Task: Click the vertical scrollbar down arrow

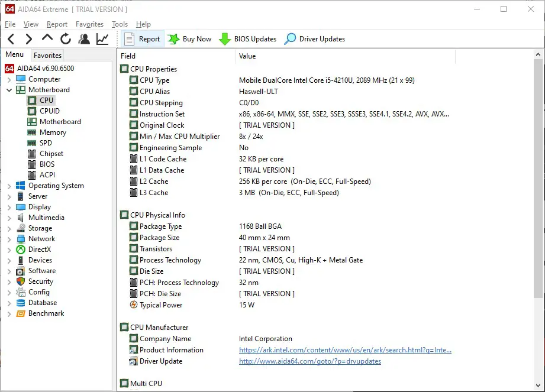Action: pyautogui.click(x=538, y=385)
